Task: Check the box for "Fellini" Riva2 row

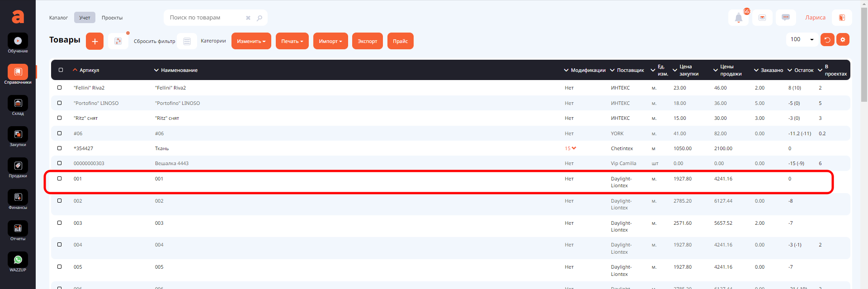Action: pos(60,88)
